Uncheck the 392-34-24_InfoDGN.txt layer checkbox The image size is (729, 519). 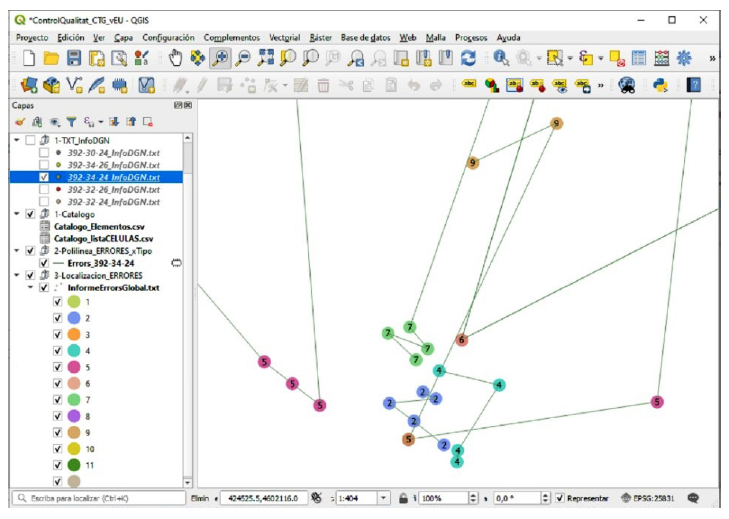(43, 176)
